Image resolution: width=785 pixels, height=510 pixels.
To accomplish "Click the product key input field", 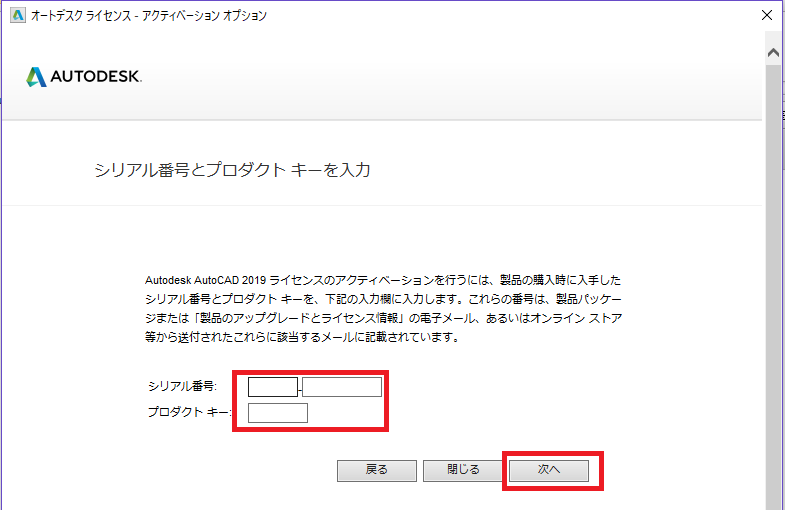I will (x=278, y=413).
